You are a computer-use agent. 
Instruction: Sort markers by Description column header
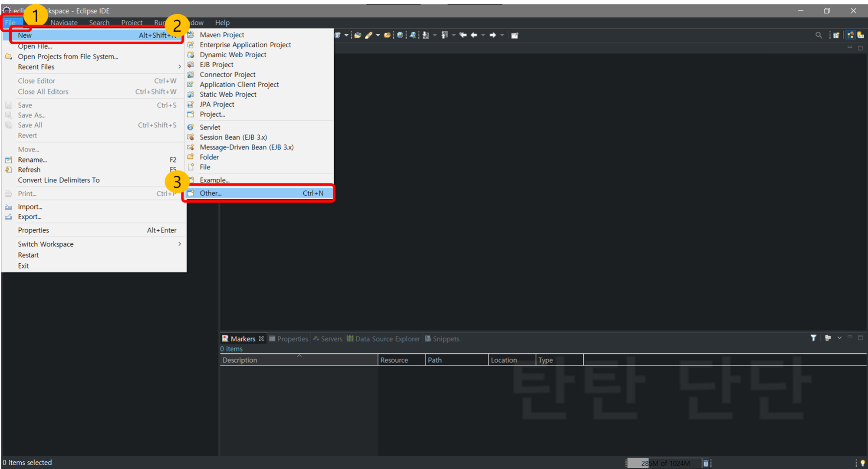click(x=240, y=360)
